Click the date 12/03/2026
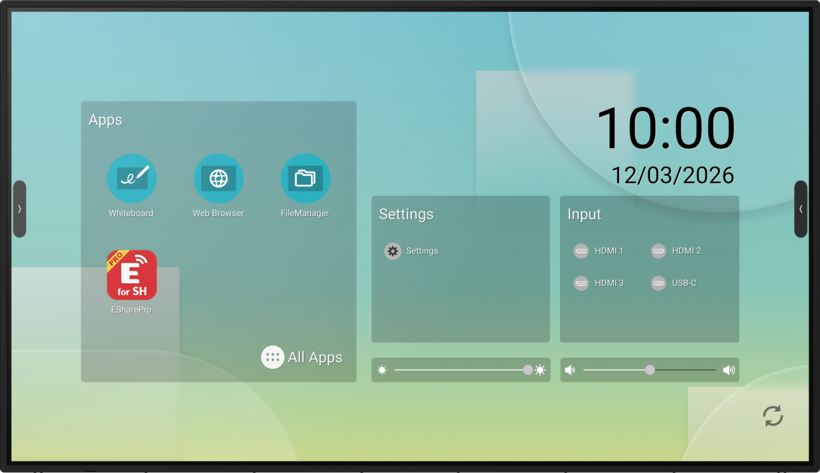The width and height of the screenshot is (820, 473). point(673,175)
